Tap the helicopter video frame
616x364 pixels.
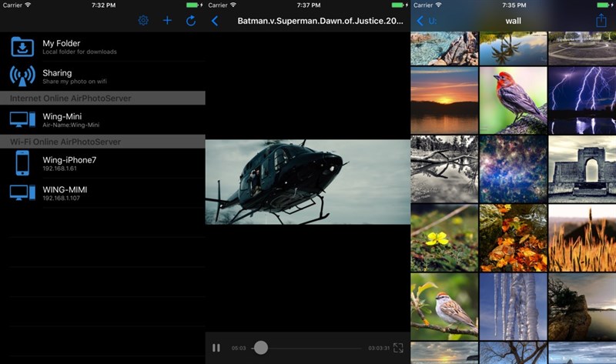point(307,182)
